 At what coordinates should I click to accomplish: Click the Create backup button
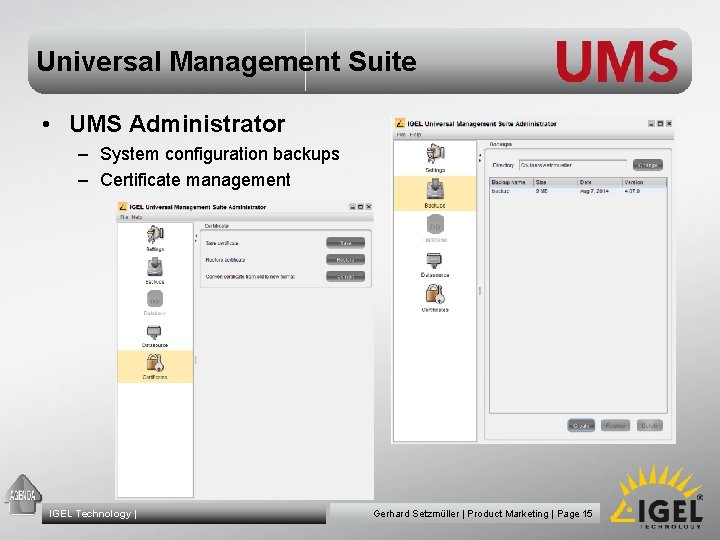pyautogui.click(x=581, y=426)
